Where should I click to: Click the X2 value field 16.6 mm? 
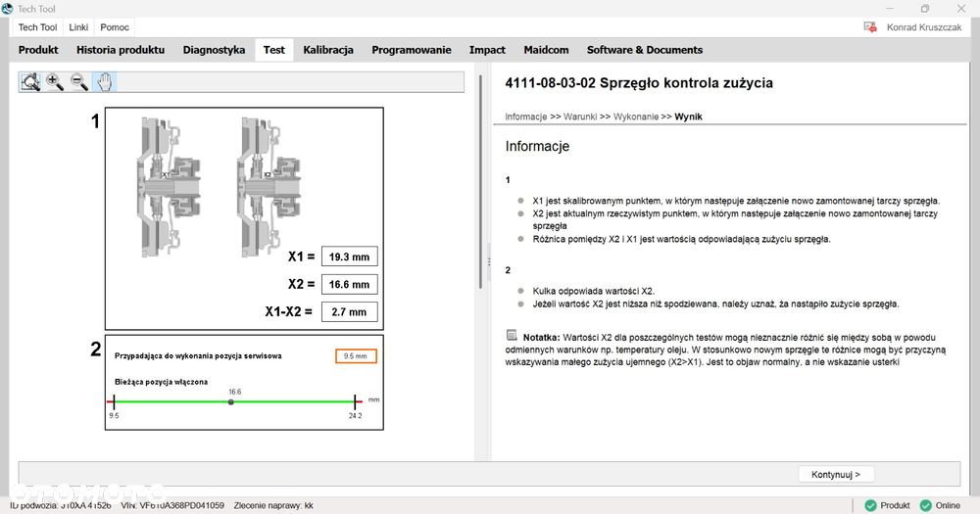tap(350, 284)
